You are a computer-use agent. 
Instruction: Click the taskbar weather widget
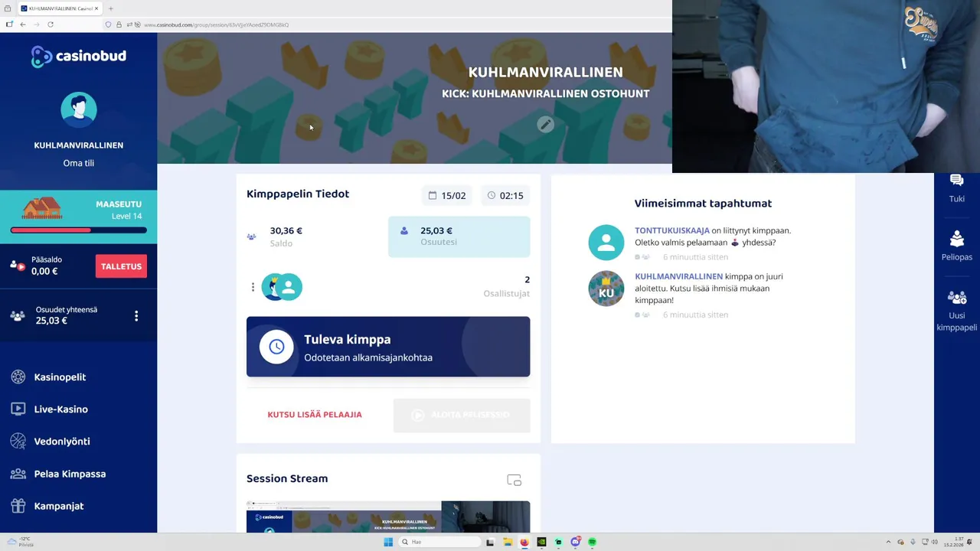click(x=21, y=542)
